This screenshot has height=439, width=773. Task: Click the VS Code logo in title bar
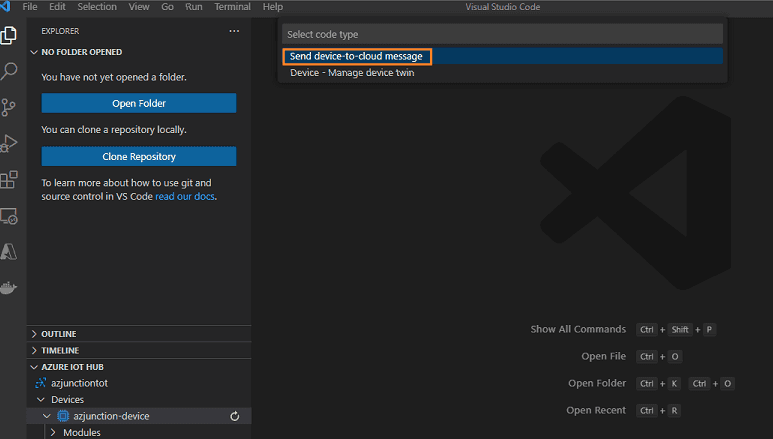5,6
